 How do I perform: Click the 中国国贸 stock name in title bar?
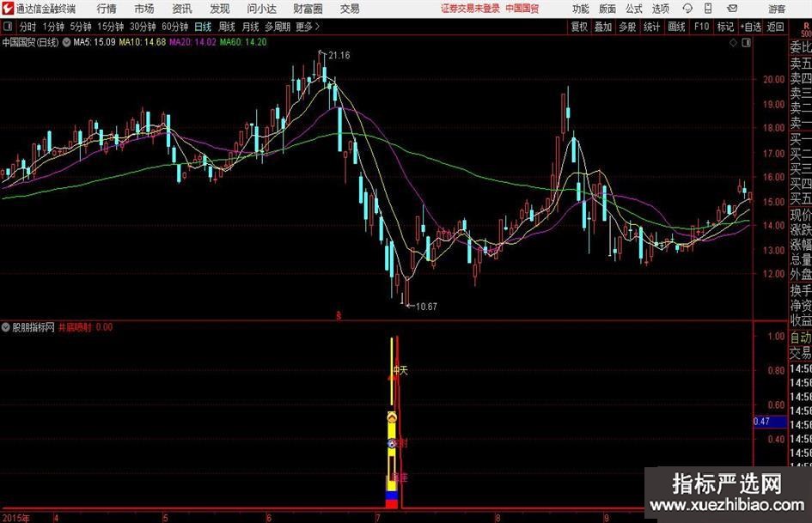click(x=522, y=9)
